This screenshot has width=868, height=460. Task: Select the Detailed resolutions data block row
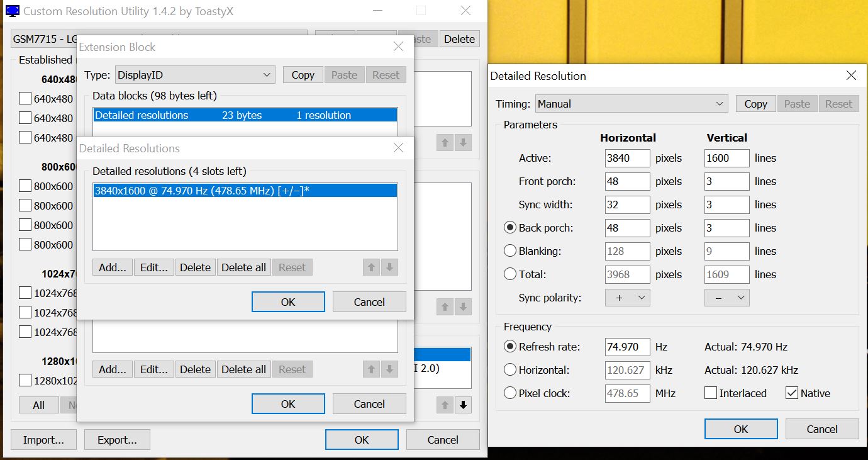click(245, 115)
